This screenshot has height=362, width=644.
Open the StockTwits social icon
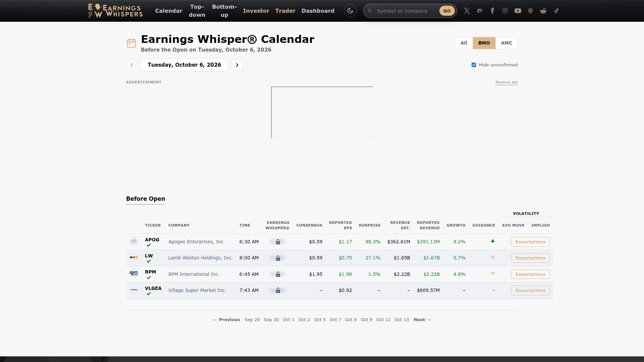pyautogui.click(x=480, y=11)
